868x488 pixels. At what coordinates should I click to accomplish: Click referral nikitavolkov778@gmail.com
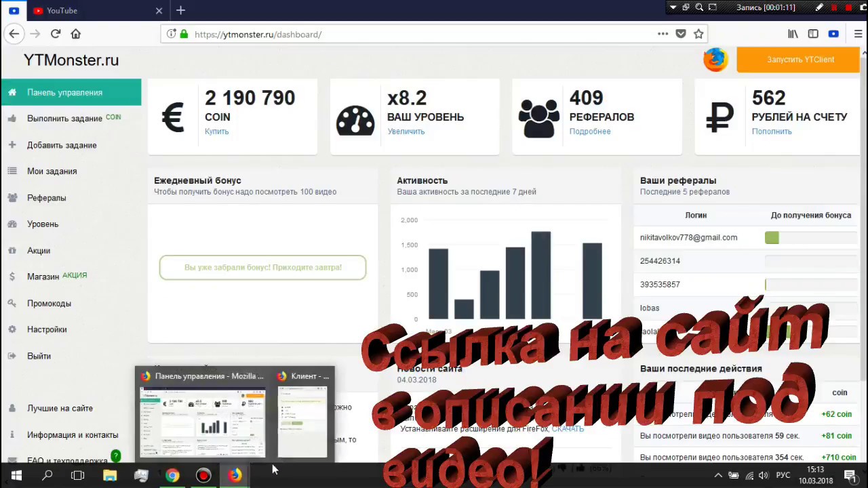click(688, 238)
